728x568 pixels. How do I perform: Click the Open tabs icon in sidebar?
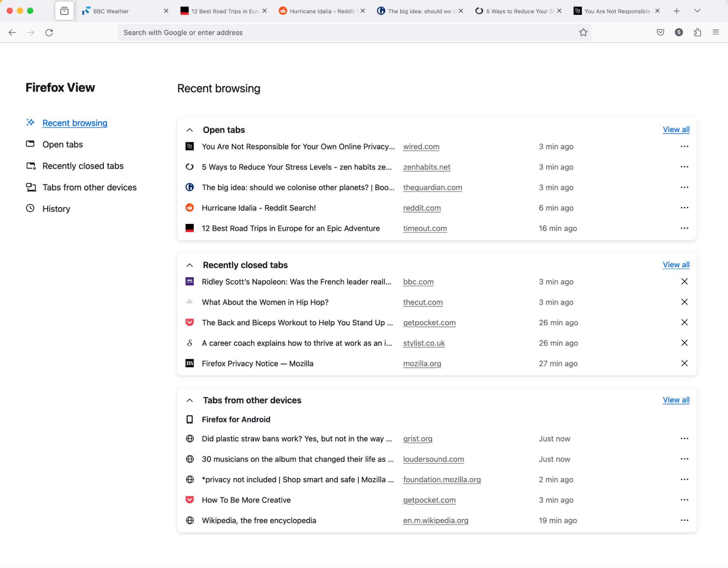[30, 143]
